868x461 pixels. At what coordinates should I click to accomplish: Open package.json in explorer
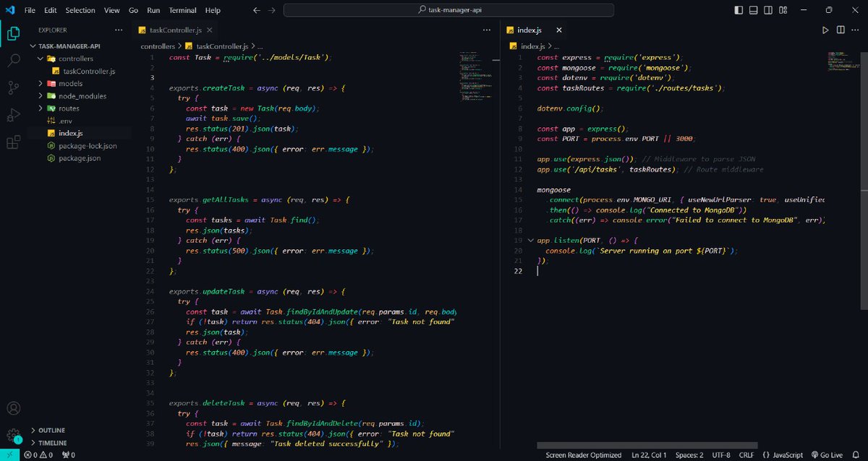point(81,158)
